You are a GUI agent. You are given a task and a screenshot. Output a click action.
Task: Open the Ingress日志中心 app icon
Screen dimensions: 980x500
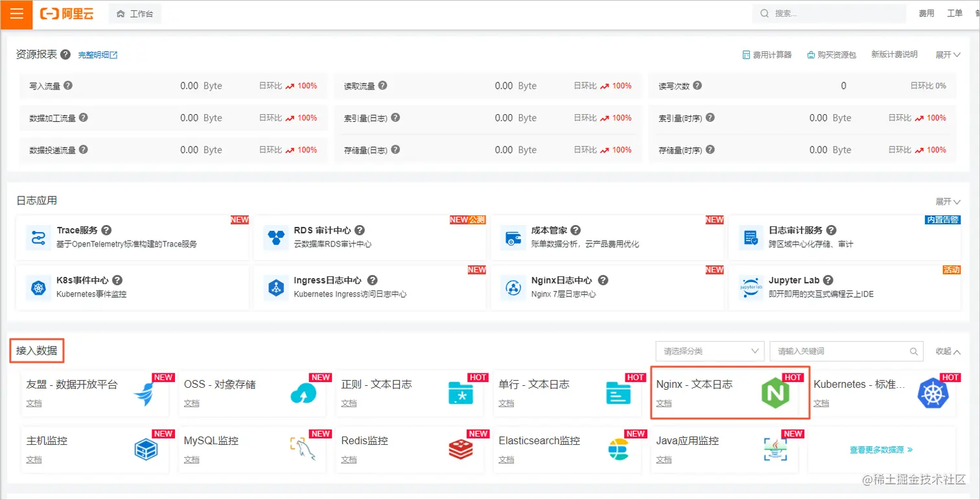click(x=275, y=287)
